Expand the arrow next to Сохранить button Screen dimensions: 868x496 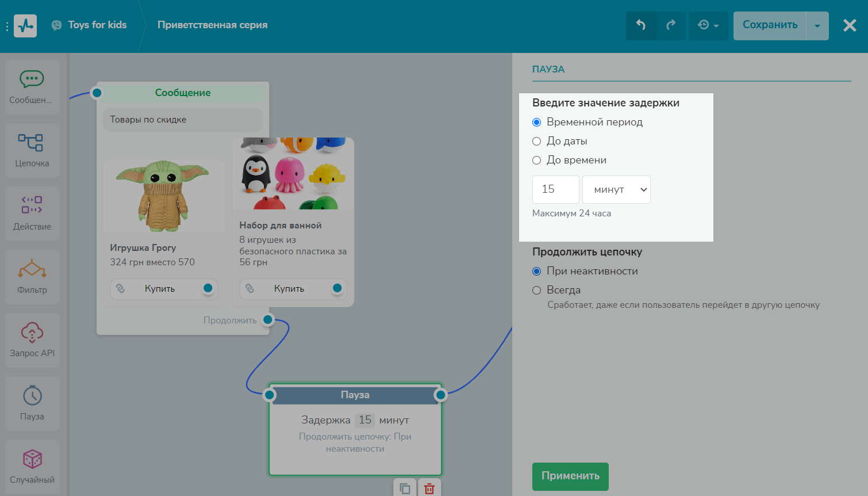click(817, 26)
